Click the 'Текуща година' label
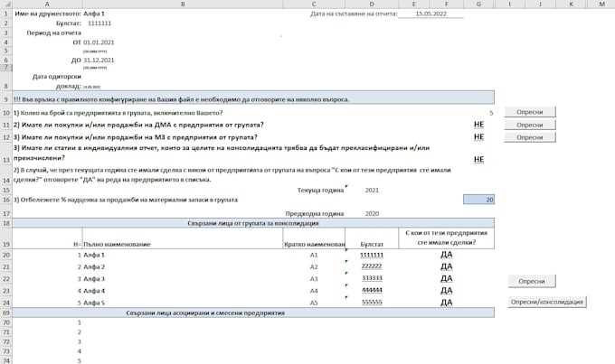The image size is (615, 364). (320, 191)
